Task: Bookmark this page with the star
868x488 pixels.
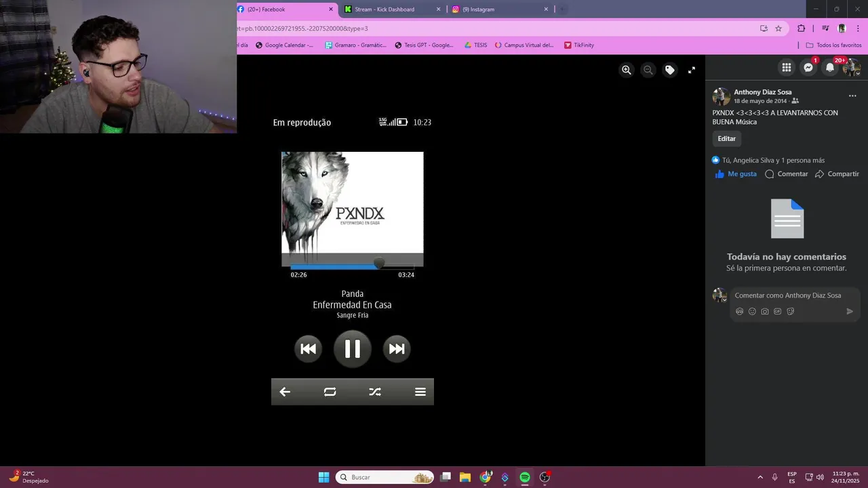Action: coord(778,28)
